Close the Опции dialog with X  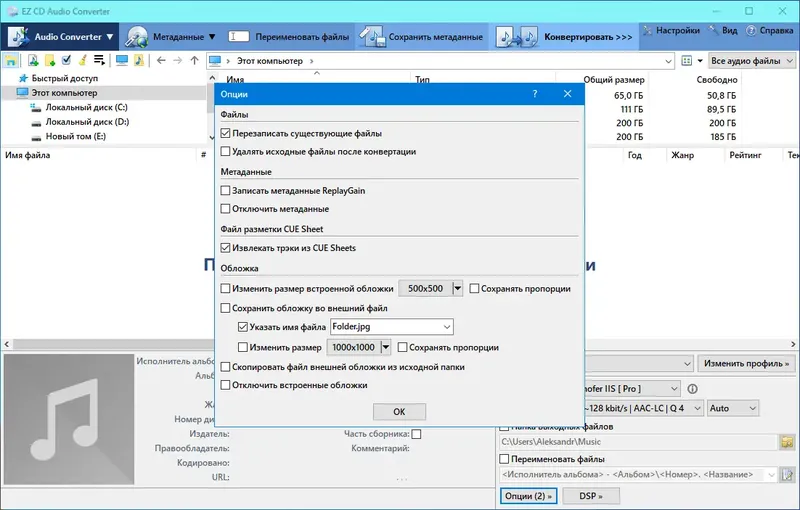coord(567,94)
